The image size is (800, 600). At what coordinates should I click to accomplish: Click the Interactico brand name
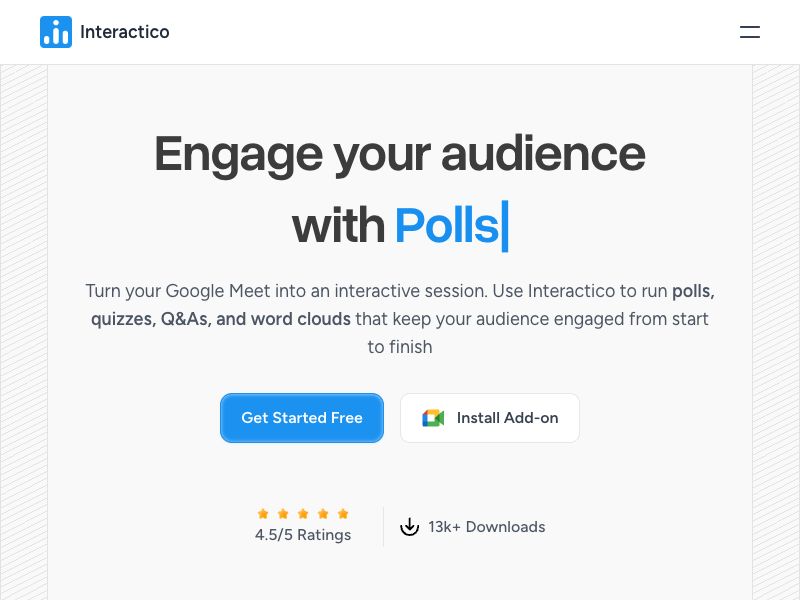(x=125, y=32)
